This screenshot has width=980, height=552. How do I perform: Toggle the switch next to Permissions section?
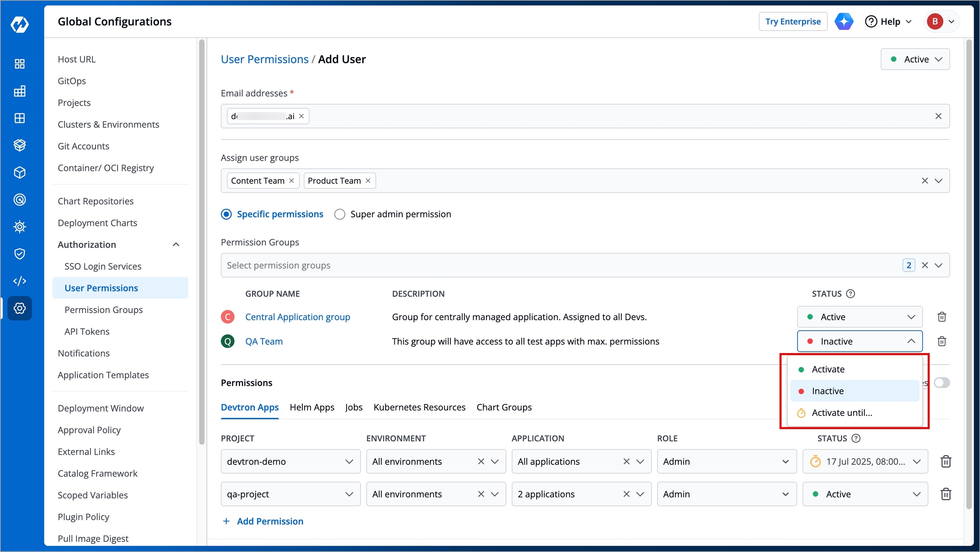(x=941, y=383)
